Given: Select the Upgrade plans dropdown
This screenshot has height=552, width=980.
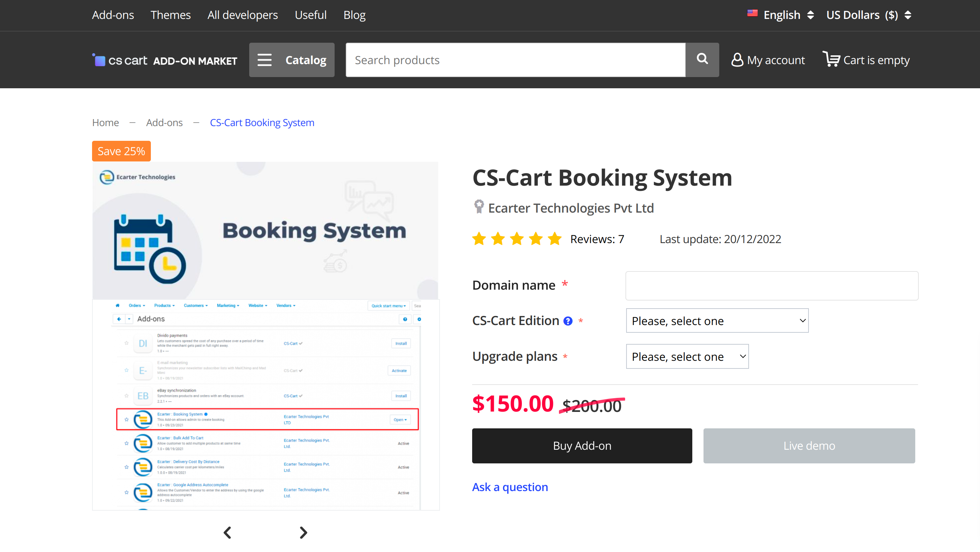Looking at the screenshot, I should 687,356.
